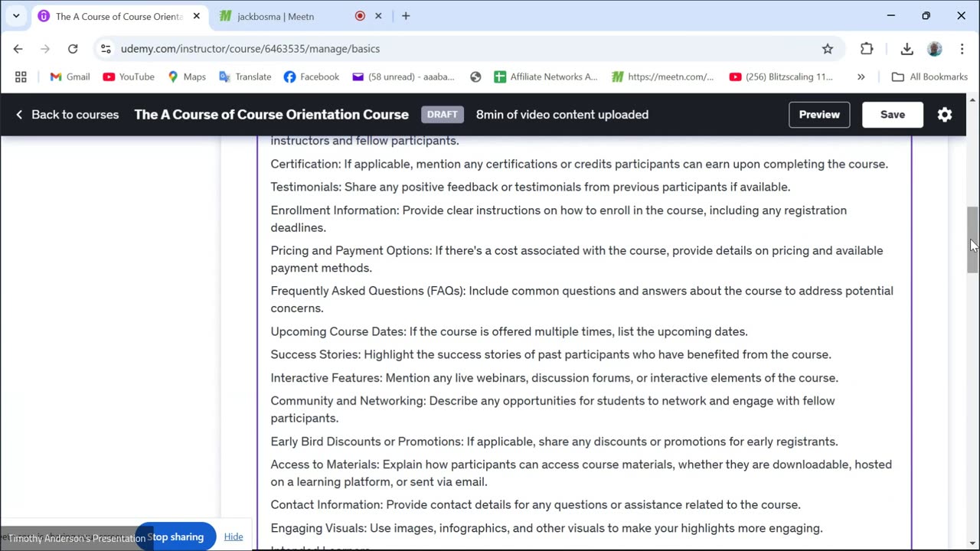Click the Preview button
This screenshot has height=551, width=980.
point(819,115)
